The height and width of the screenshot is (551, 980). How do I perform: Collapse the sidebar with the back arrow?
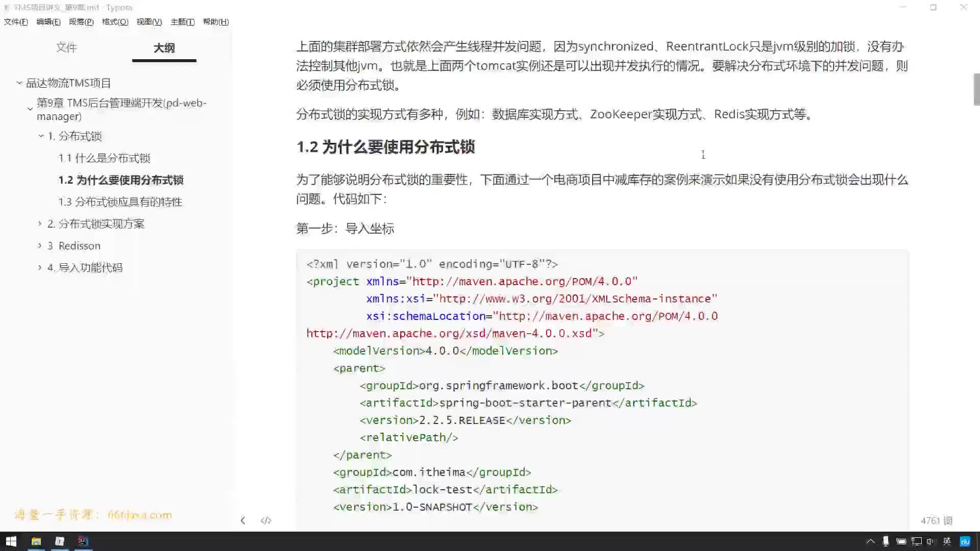pos(243,520)
